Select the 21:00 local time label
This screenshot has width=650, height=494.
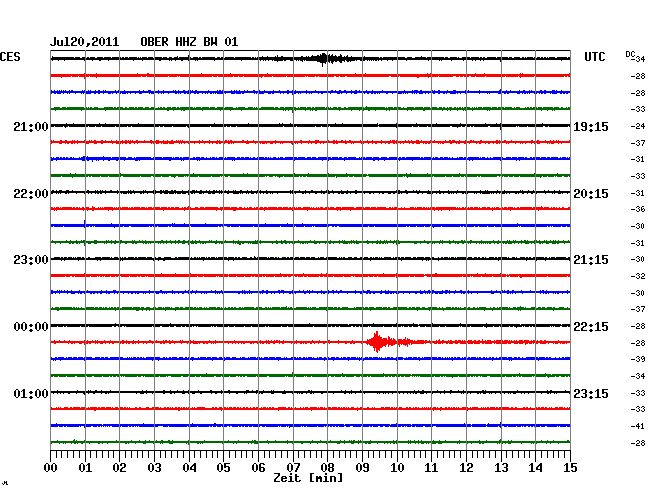31,126
